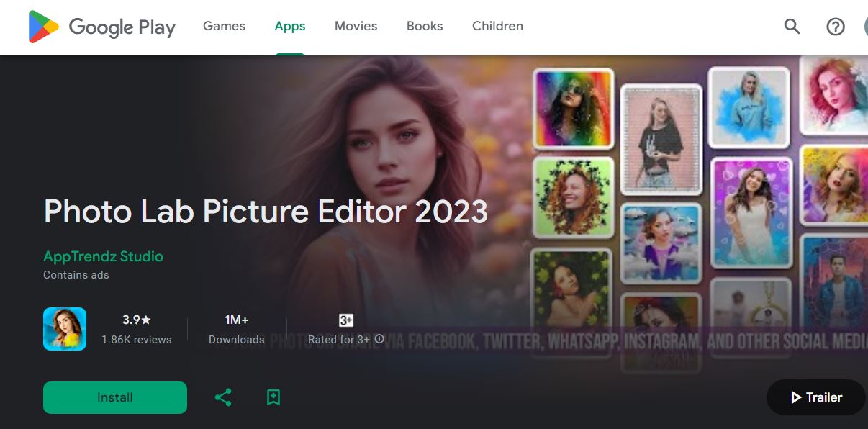Image resolution: width=868 pixels, height=429 pixels.
Task: View the 1.86K reviews
Action: pos(136,339)
